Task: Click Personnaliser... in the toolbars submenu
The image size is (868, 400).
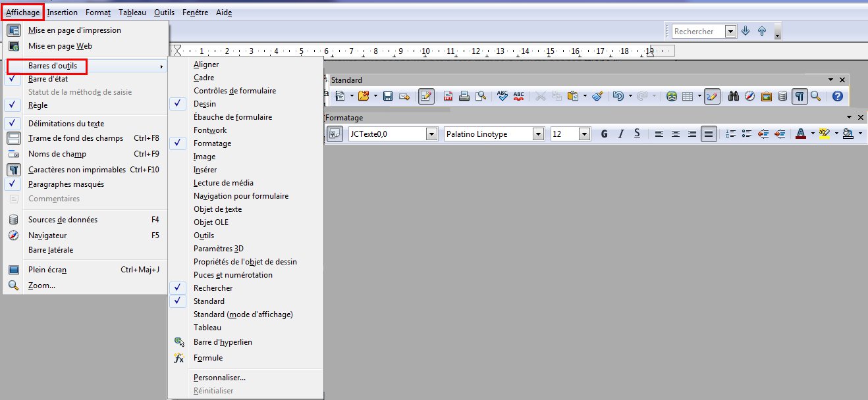Action: tap(219, 378)
